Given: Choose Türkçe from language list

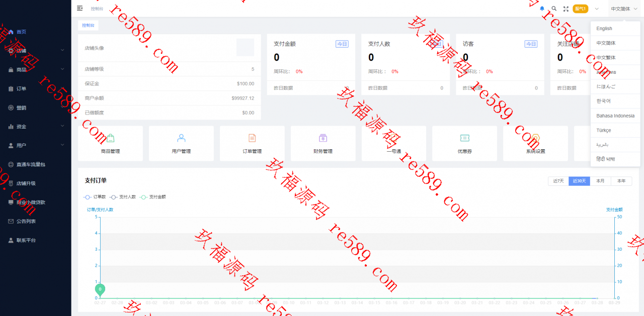Looking at the screenshot, I should tap(615, 130).
